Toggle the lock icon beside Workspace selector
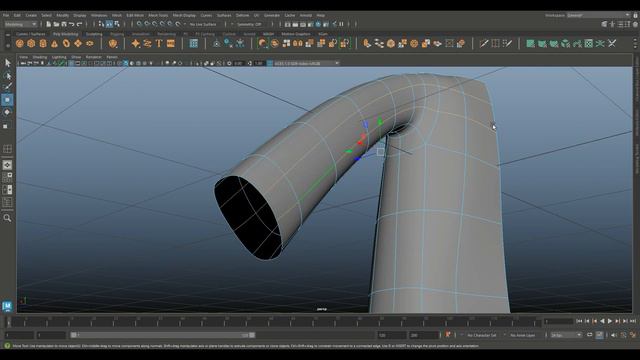The width and height of the screenshot is (640, 360). (636, 15)
